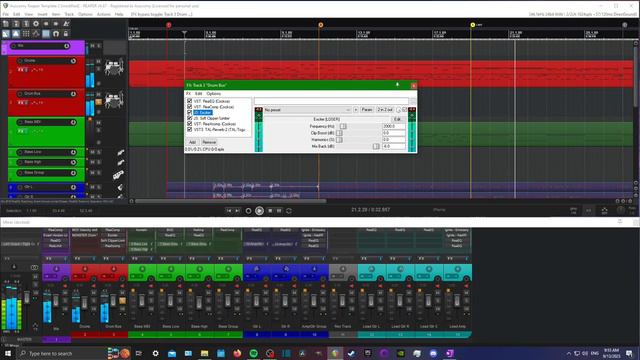
Task: Toggle envelope points toolbar icon
Action: (36, 34)
